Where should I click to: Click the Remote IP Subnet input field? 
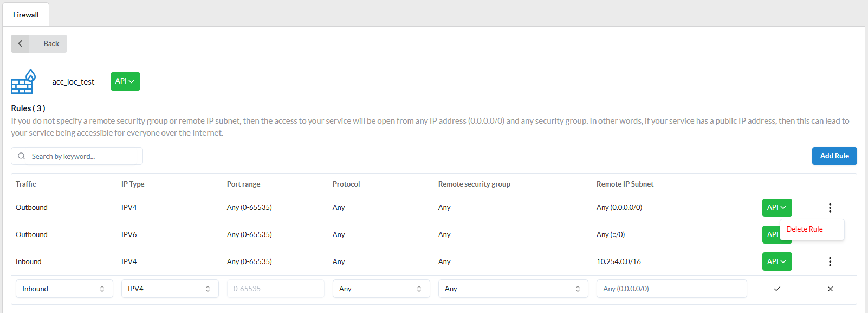(671, 289)
